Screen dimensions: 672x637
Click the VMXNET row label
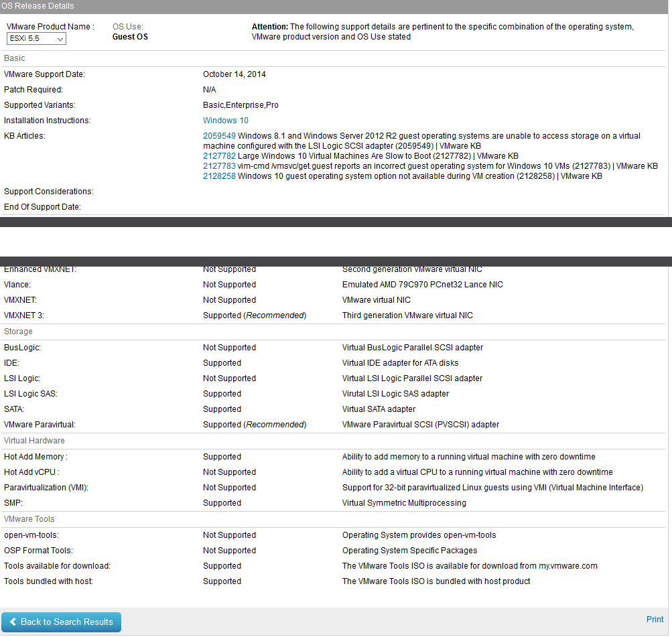click(20, 300)
